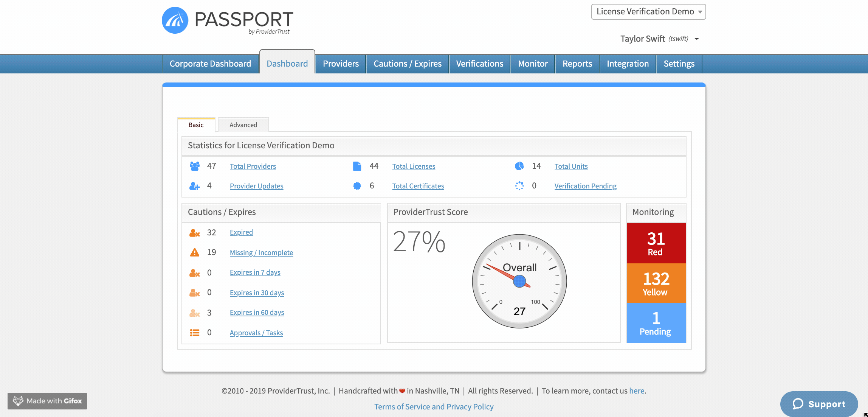Screen dimensions: 868x417
Task: Open the Corporate Dashboard tab
Action: (210, 64)
